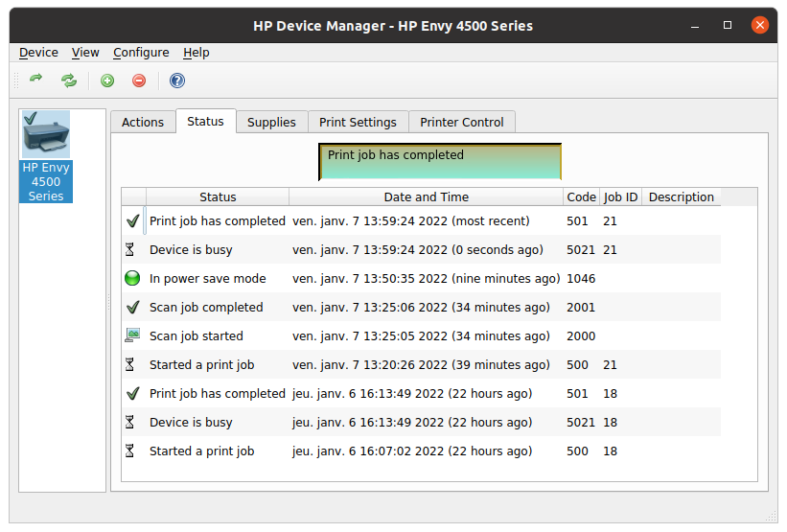Switch to the Print Settings tab
The height and width of the screenshot is (532, 787).
click(358, 122)
